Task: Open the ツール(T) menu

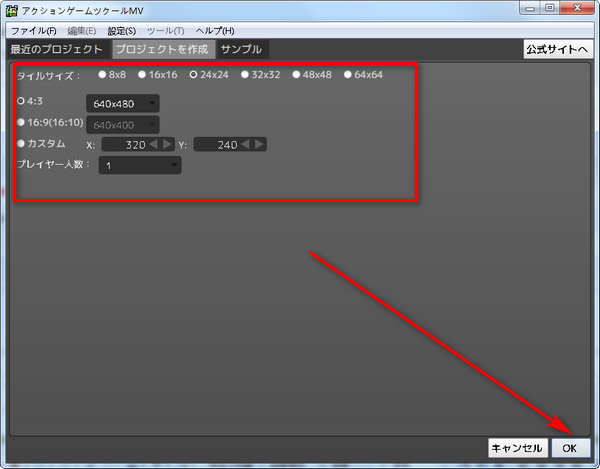Action: [x=166, y=31]
